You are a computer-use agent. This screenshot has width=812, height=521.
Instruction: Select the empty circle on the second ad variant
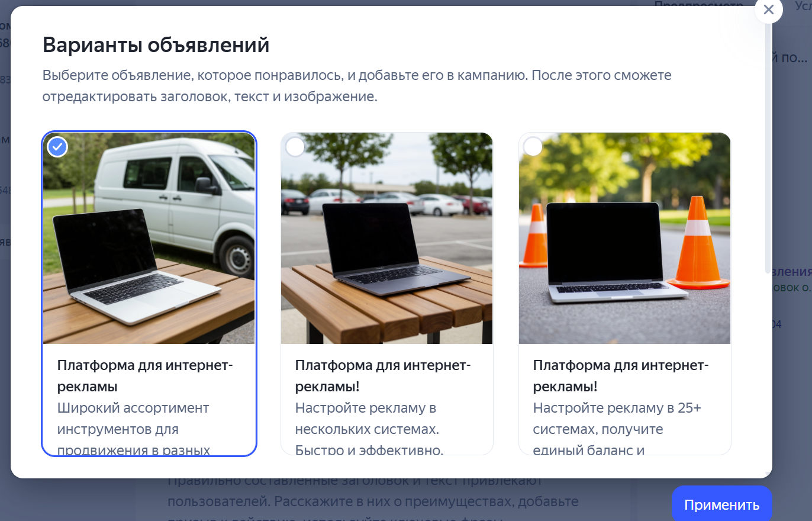(295, 146)
